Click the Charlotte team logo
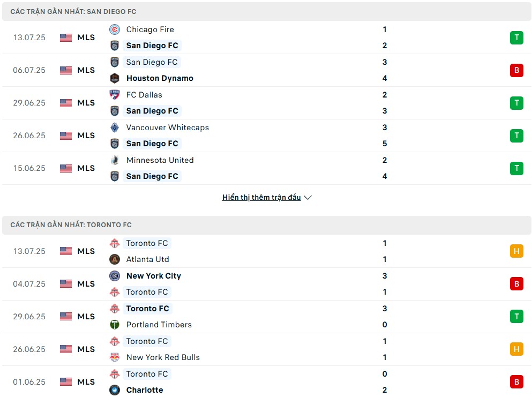 pyautogui.click(x=115, y=390)
